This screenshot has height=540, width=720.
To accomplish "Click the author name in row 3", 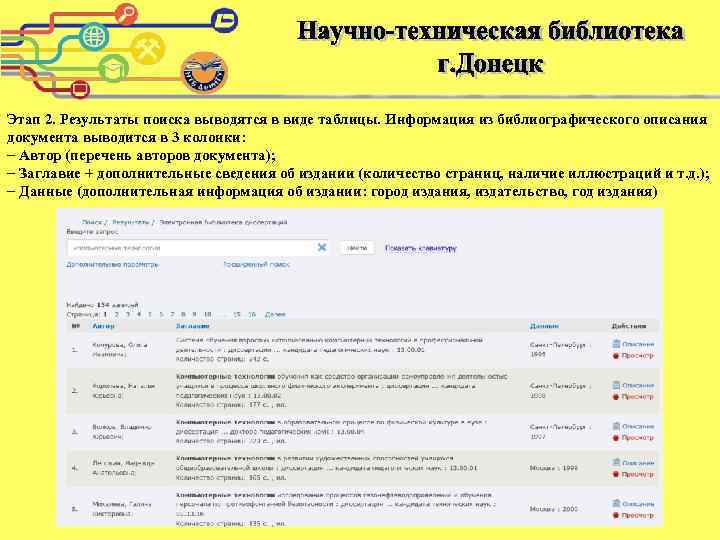I will point(122,432).
